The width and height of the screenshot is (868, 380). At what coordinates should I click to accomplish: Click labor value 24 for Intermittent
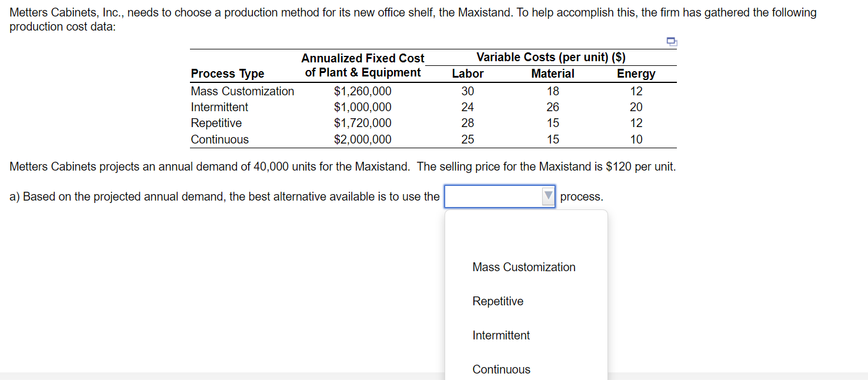click(468, 107)
